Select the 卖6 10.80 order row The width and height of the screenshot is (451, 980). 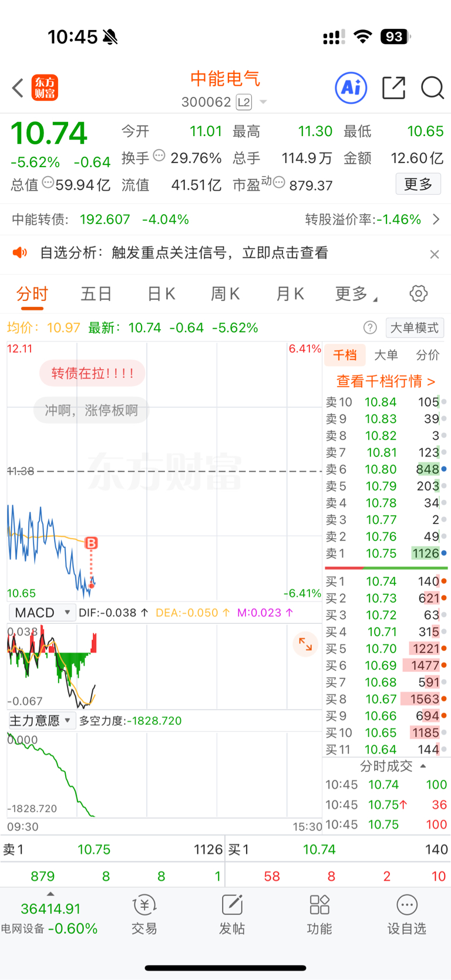[x=386, y=469]
